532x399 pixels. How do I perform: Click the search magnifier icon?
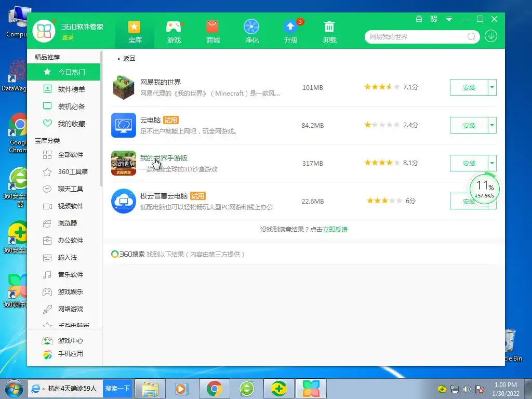471,37
